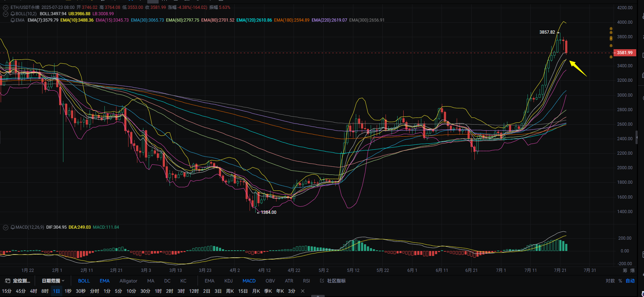Switch to the 2日 timeframe
The image size is (644, 297).
(206, 291)
